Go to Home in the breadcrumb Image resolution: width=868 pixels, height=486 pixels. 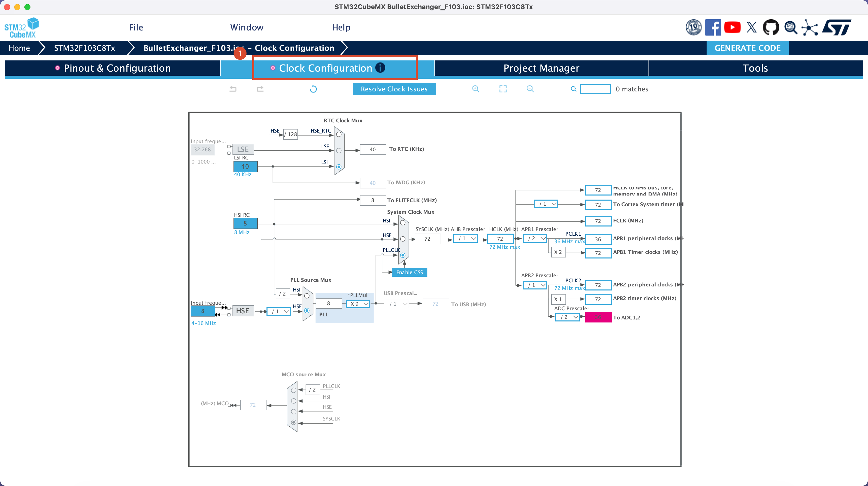(x=19, y=48)
